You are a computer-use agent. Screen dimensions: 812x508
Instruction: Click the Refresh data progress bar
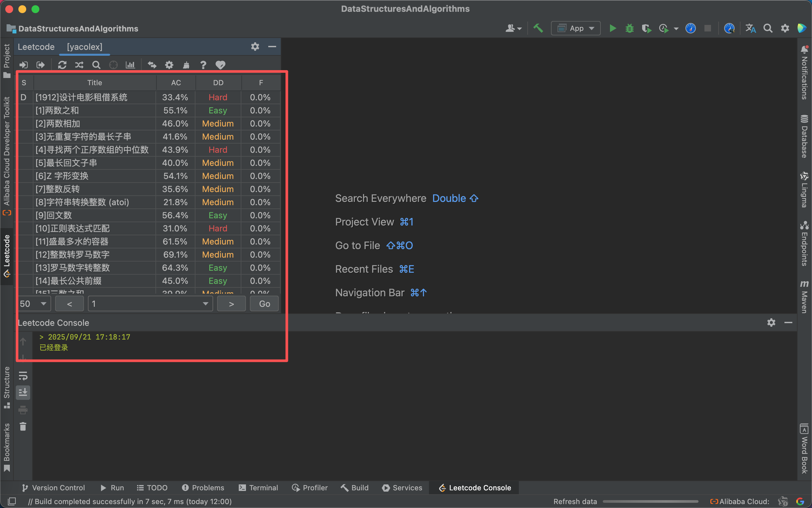pos(650,501)
